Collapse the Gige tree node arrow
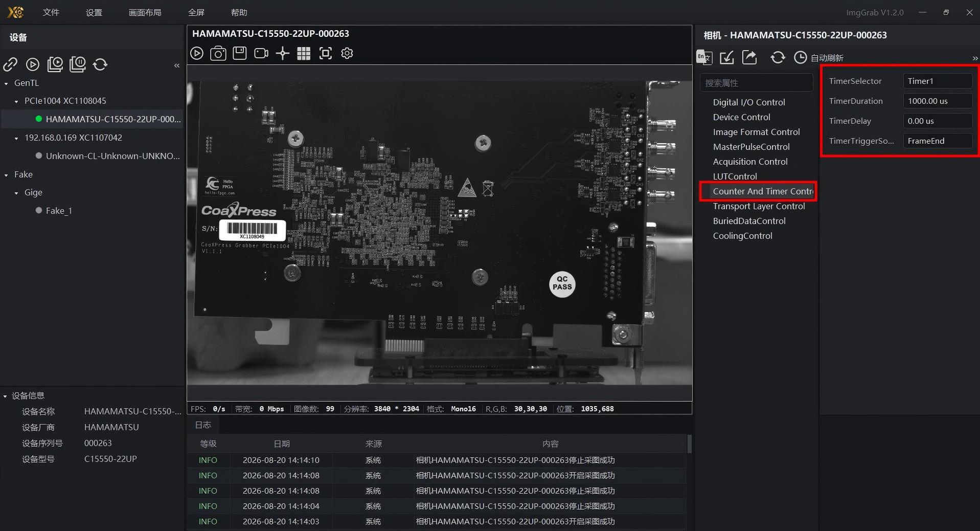This screenshot has height=531, width=980. click(x=16, y=193)
